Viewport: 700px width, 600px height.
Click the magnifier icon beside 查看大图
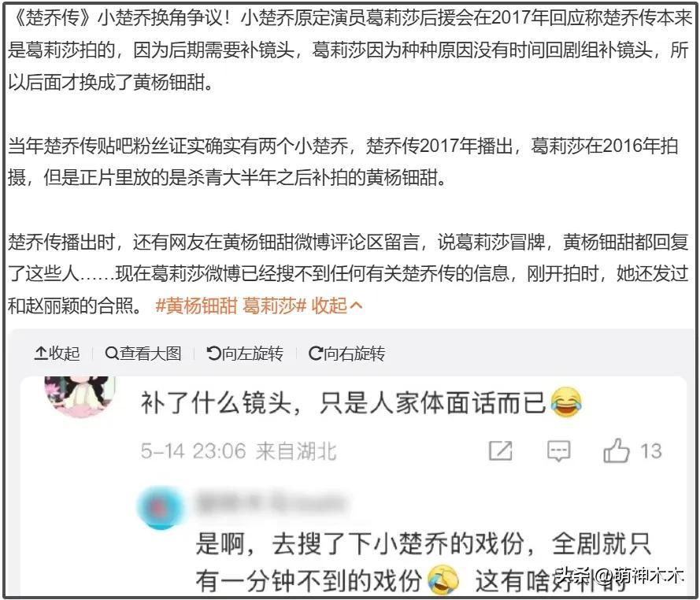pos(111,354)
